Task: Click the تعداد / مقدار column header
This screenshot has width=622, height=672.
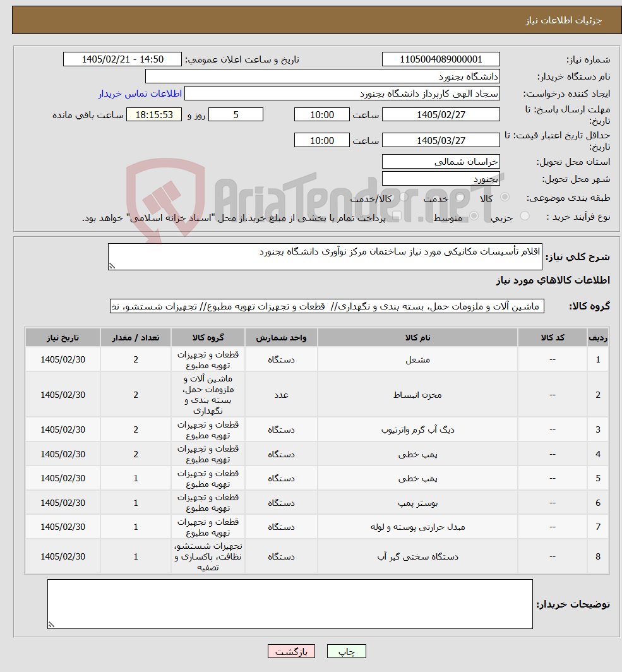Action: (x=135, y=338)
